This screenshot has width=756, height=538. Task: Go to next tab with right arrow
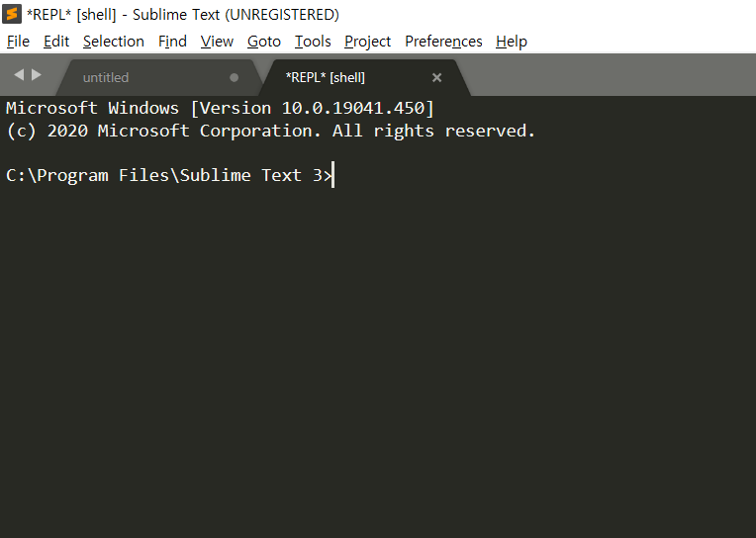click(37, 75)
